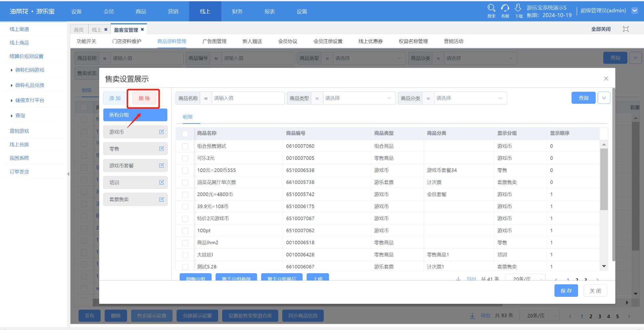Expand 储值支付平台 sidebar tree item
The width and height of the screenshot is (644, 330).
[x=12, y=100]
